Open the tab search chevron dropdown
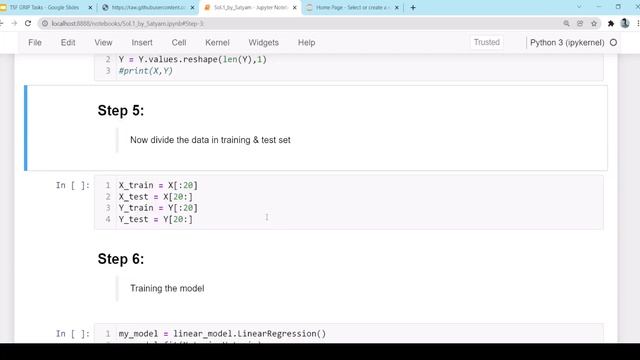 tap(579, 7)
